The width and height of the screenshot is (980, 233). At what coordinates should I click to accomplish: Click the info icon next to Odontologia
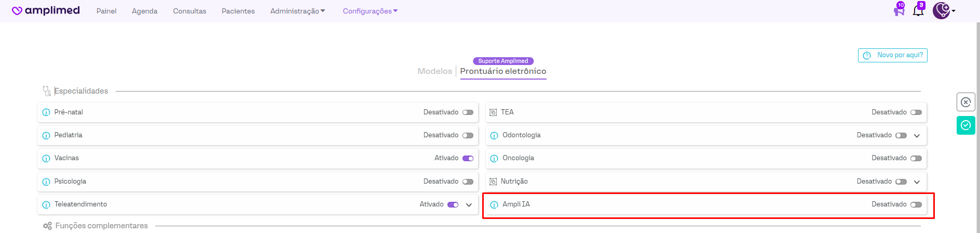494,135
